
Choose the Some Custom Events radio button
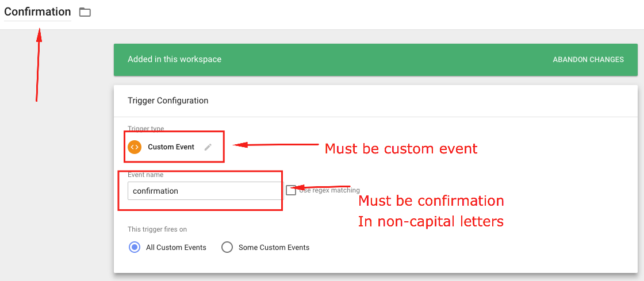coord(227,247)
